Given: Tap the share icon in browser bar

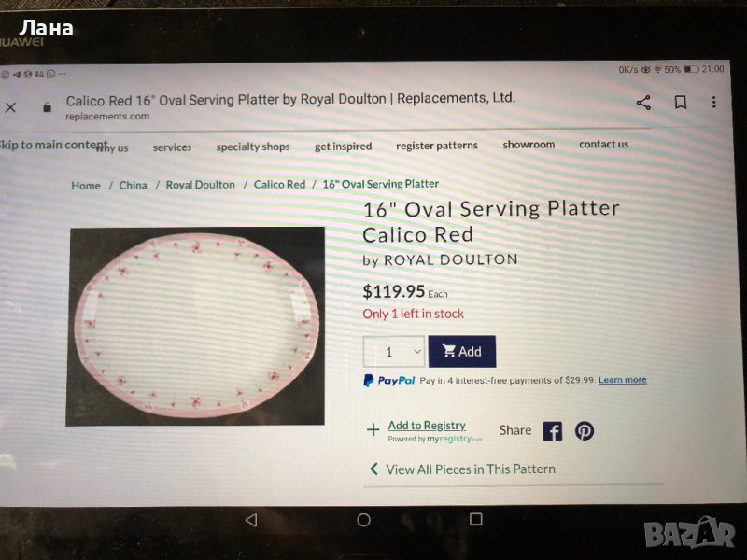Looking at the screenshot, I should click(643, 103).
